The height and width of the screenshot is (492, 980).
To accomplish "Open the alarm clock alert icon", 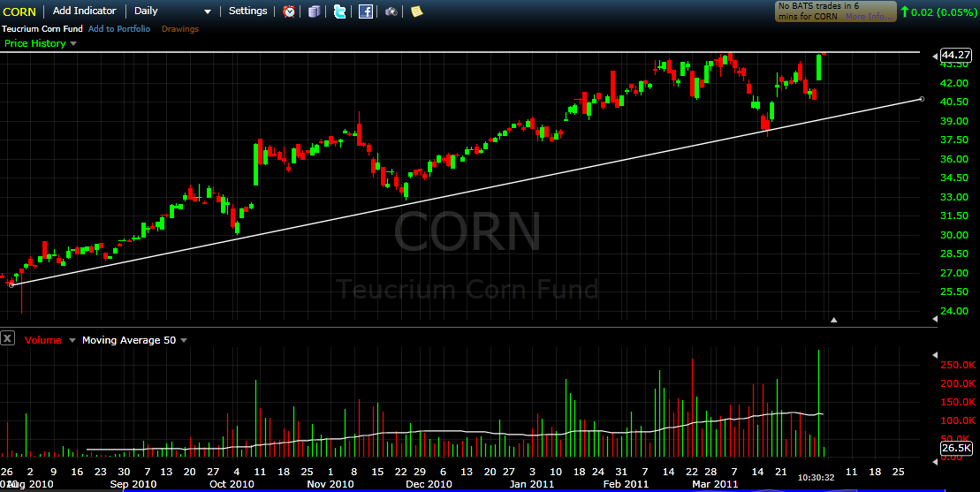I will pos(289,11).
